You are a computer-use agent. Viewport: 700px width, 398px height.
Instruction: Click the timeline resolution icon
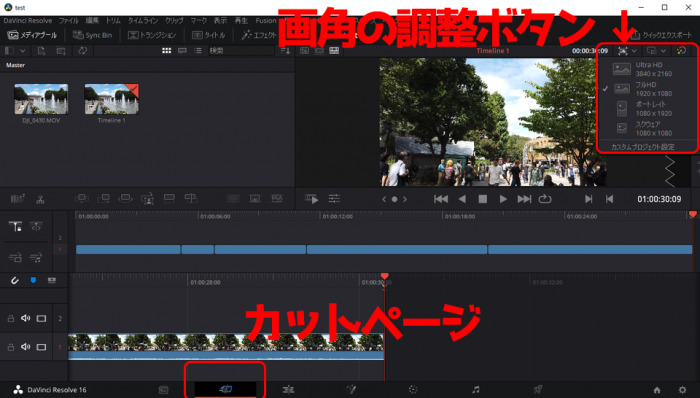pyautogui.click(x=623, y=51)
